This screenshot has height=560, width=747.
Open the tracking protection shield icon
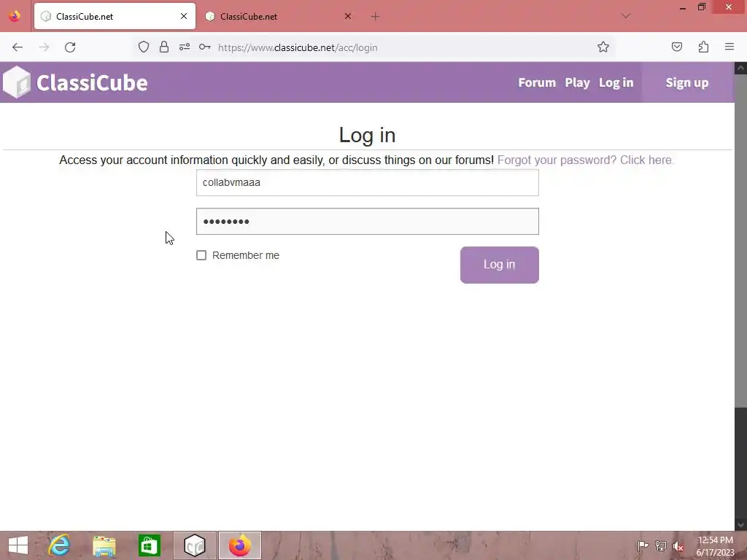[x=144, y=47]
